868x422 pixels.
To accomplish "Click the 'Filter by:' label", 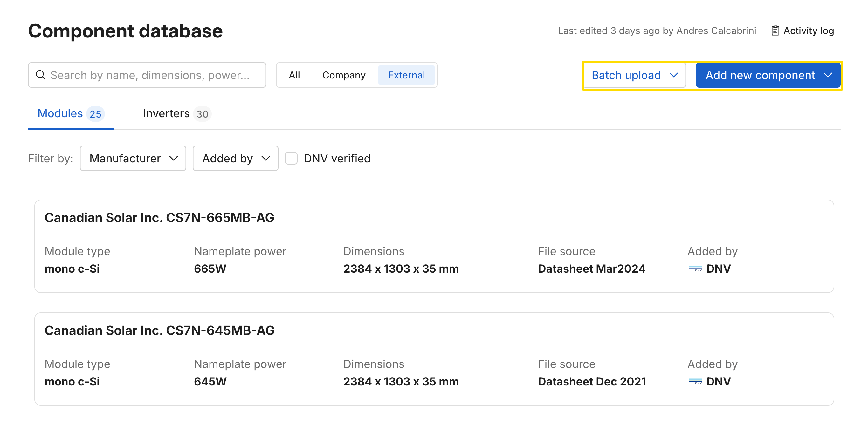I will point(51,158).
